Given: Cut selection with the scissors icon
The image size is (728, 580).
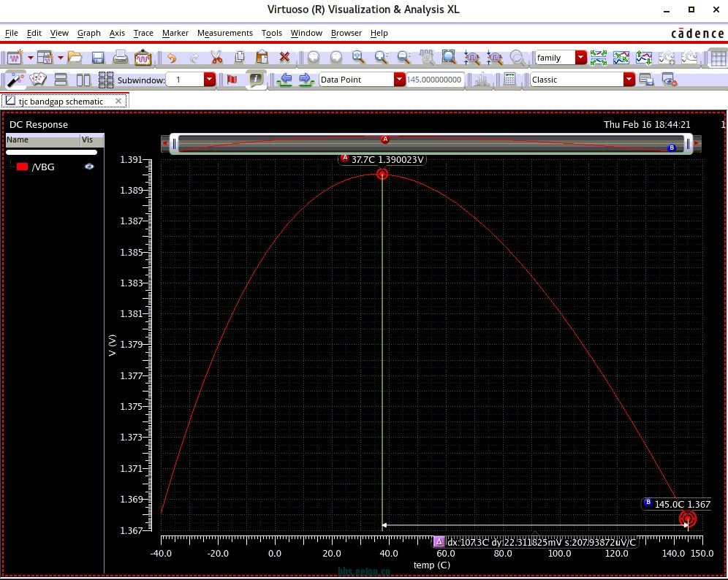Looking at the screenshot, I should (x=216, y=58).
